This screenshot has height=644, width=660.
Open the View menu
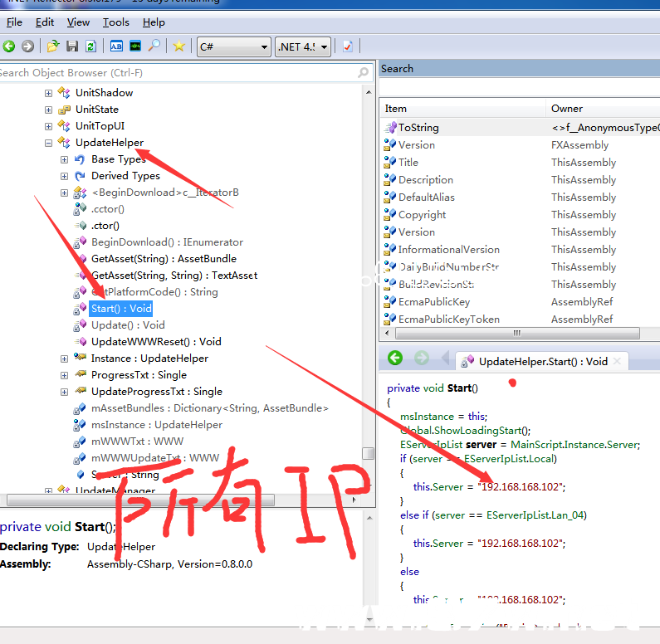[78, 22]
